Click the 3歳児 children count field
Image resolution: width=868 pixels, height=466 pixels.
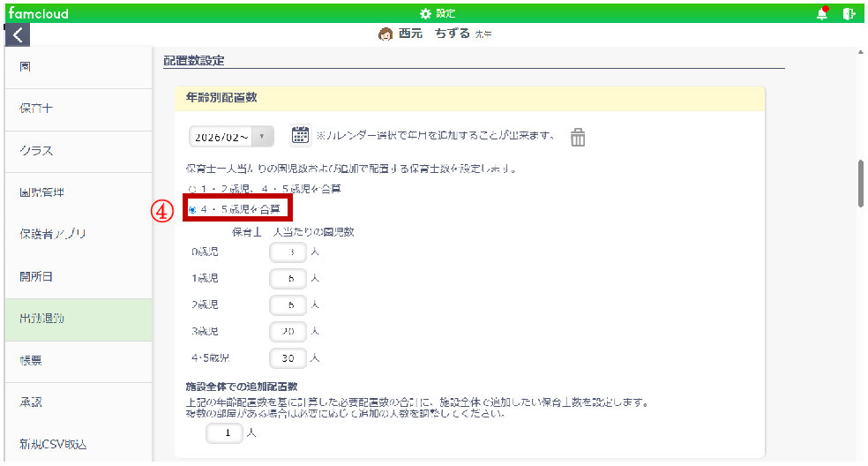coord(288,332)
